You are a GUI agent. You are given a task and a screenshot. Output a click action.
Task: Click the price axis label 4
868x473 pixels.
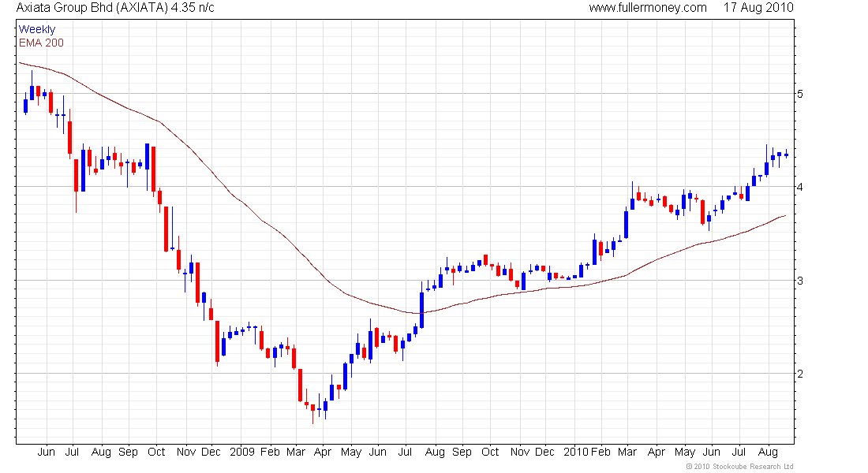point(800,187)
